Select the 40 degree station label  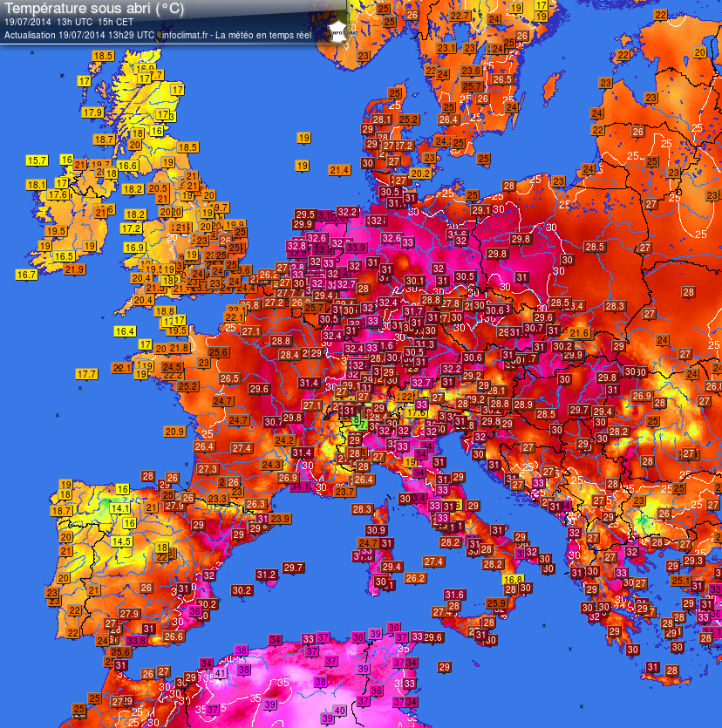point(340,710)
